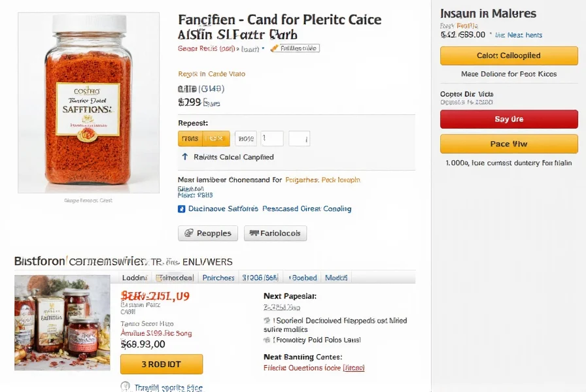
Task: Click the icon beside Fromotey Pold Folos
Action: [267, 340]
